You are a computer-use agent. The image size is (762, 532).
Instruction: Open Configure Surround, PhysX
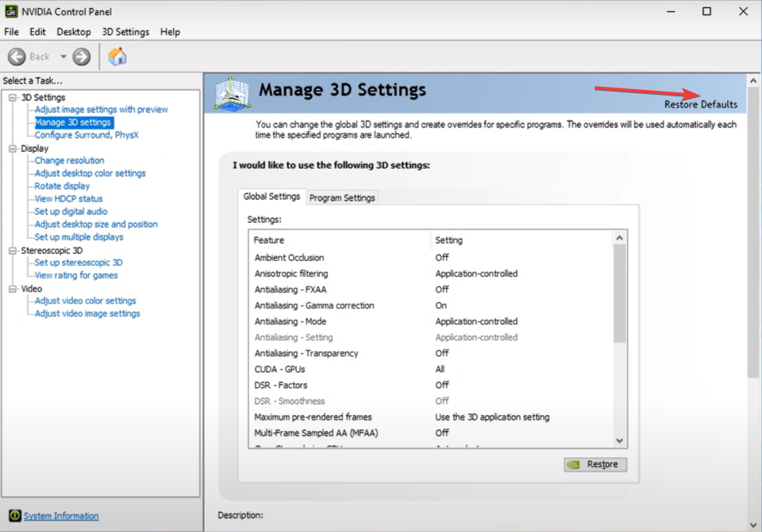(87, 135)
